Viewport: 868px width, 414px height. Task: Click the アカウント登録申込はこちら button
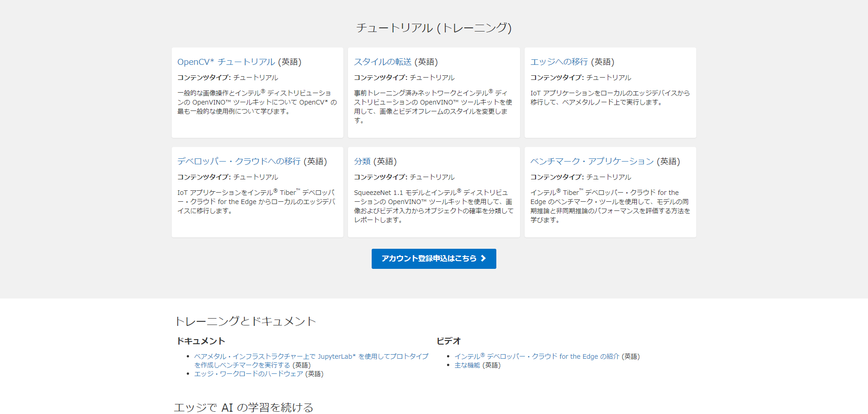[x=433, y=258]
